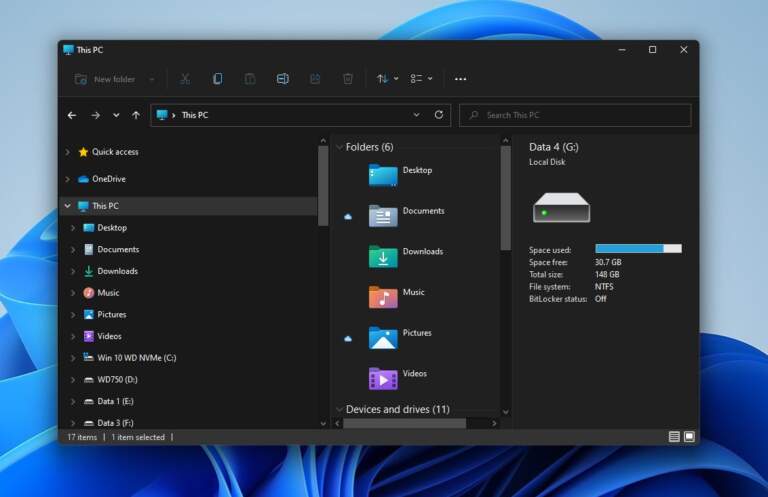Image resolution: width=768 pixels, height=497 pixels.
Task: Select Documents in navigation tree
Action: point(118,249)
